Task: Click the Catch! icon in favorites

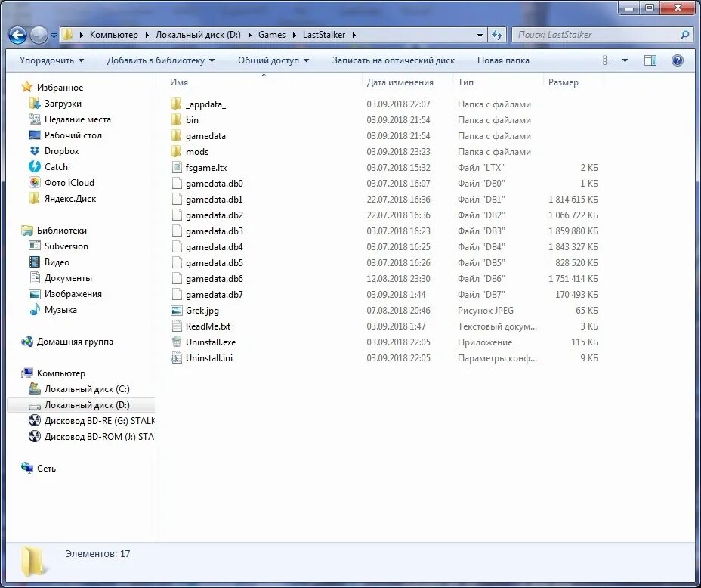Action: [35, 167]
